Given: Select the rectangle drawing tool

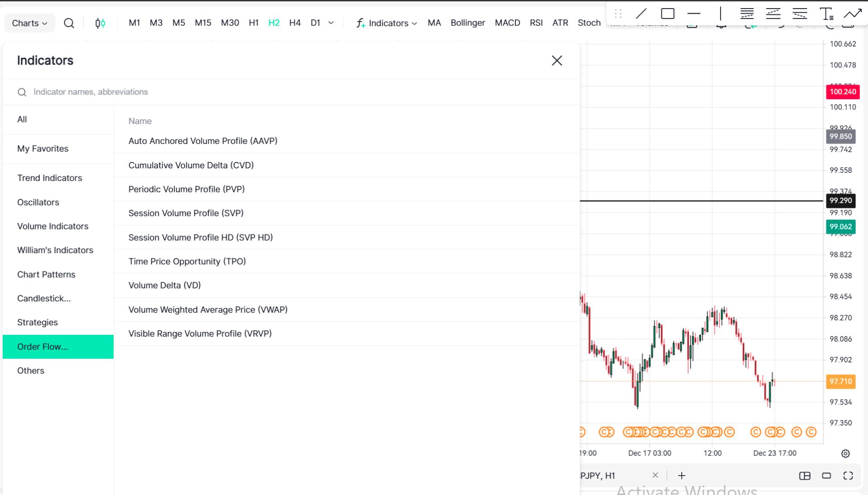Looking at the screenshot, I should [667, 14].
